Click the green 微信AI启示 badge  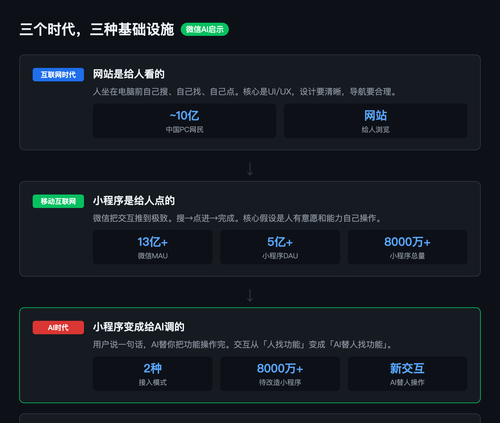[x=205, y=29]
